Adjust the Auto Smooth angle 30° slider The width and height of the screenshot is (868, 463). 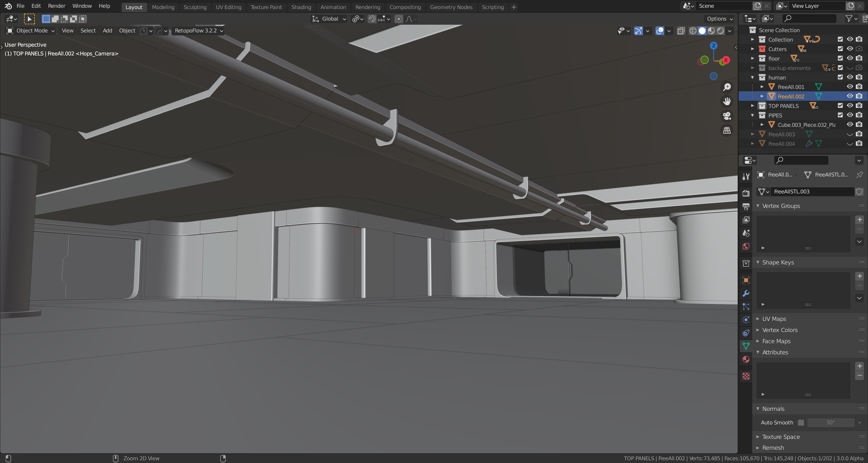pyautogui.click(x=830, y=422)
